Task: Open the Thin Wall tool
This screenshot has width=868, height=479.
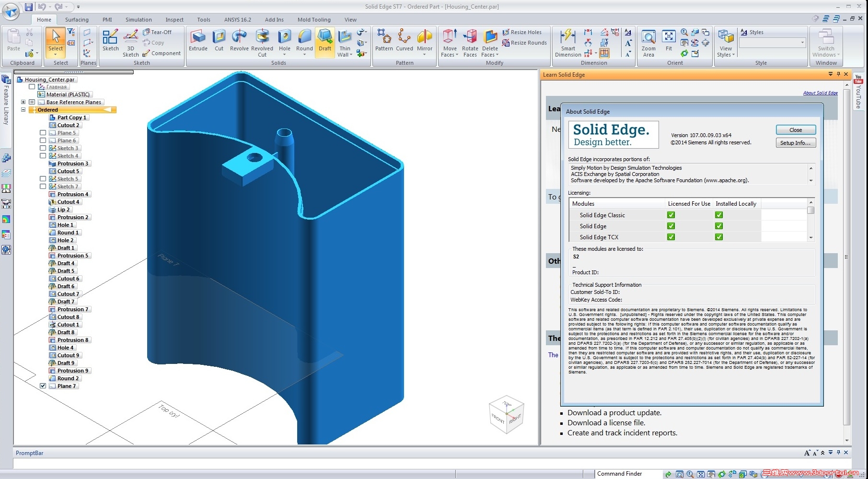Action: (x=345, y=43)
